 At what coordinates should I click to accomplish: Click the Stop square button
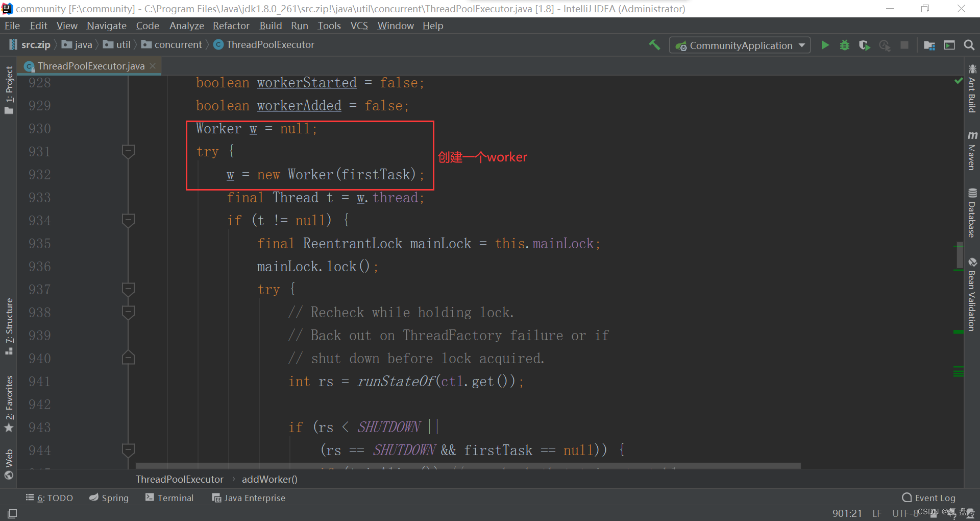tap(904, 45)
